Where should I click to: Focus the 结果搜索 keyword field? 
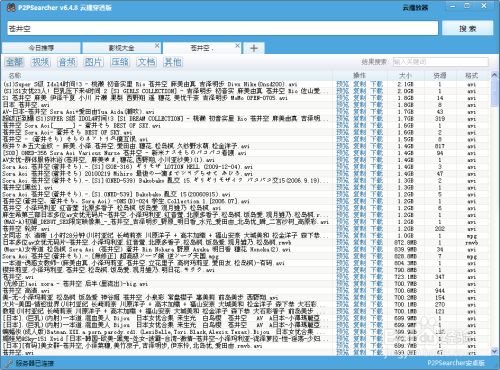coord(441,62)
